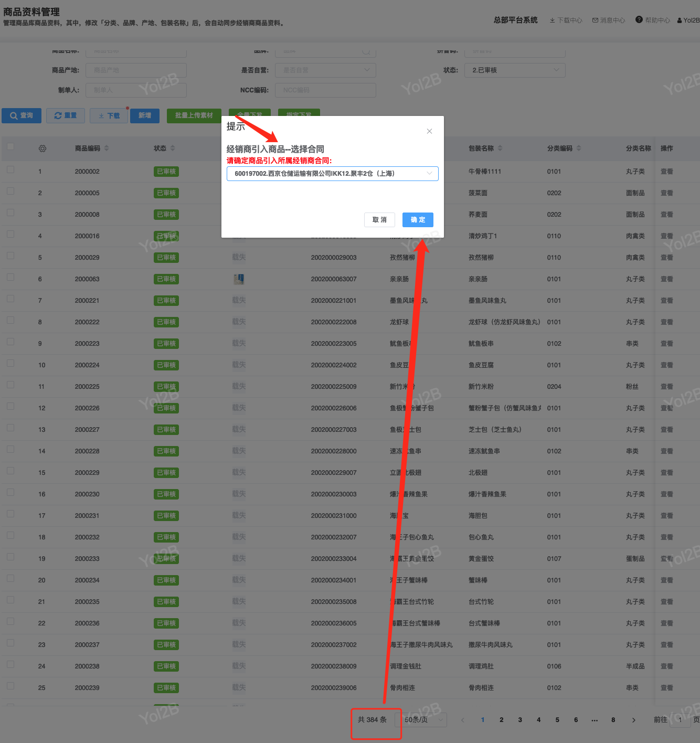
Task: Click the 取消 button in dialog
Action: point(379,220)
